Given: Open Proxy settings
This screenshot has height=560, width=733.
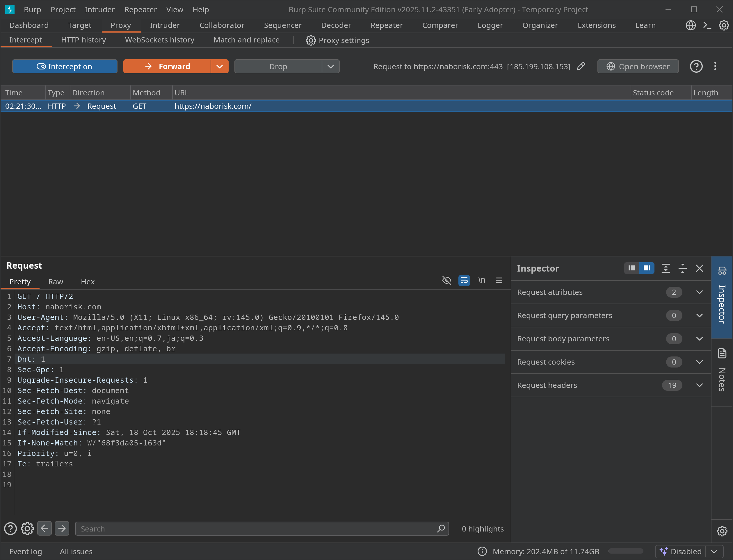Looking at the screenshot, I should [337, 40].
